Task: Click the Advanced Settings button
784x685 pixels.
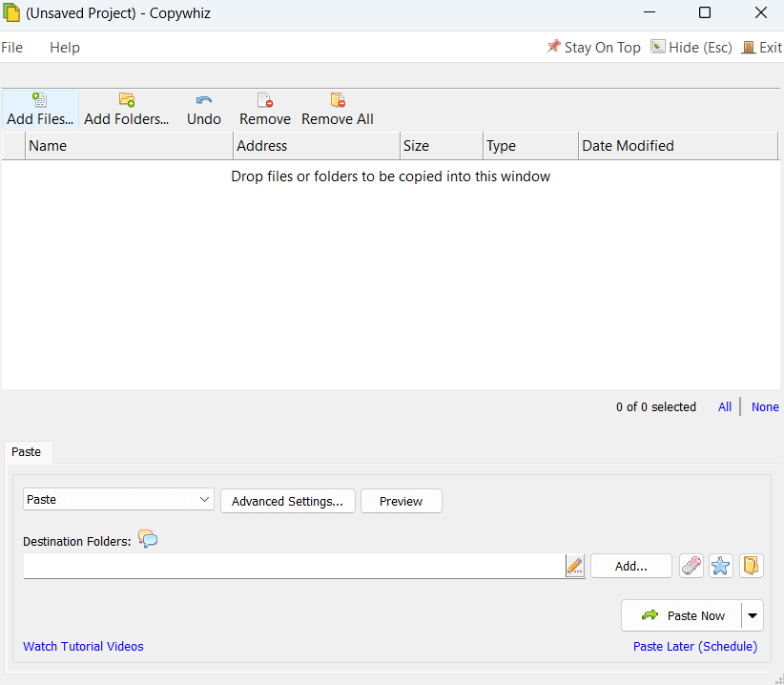Action: pyautogui.click(x=287, y=501)
